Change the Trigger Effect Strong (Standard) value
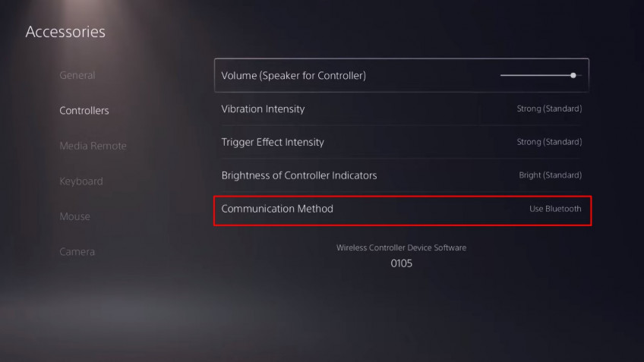The image size is (644, 362). (549, 142)
